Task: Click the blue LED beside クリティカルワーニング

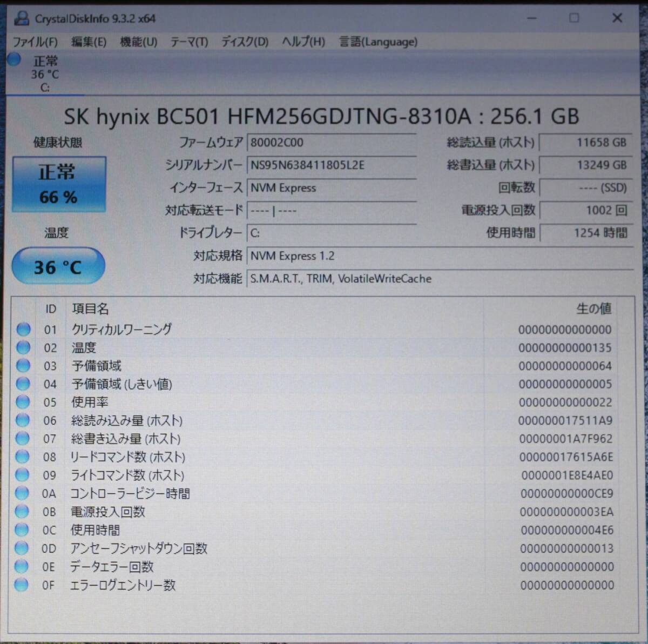Action: point(23,329)
